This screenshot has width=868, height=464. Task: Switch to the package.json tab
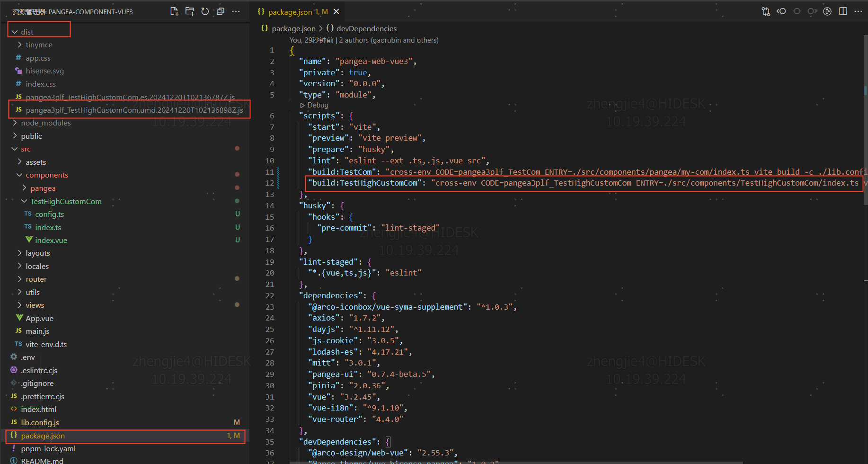click(x=298, y=11)
